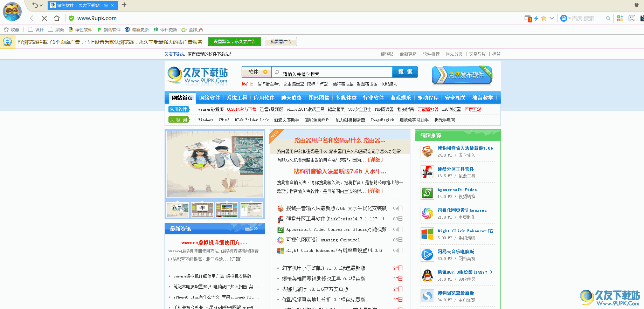Image resolution: width=644 pixels, height=309 pixels.
Task: Open the 优酷视频真实地址分析 list entry
Action: pos(324,300)
